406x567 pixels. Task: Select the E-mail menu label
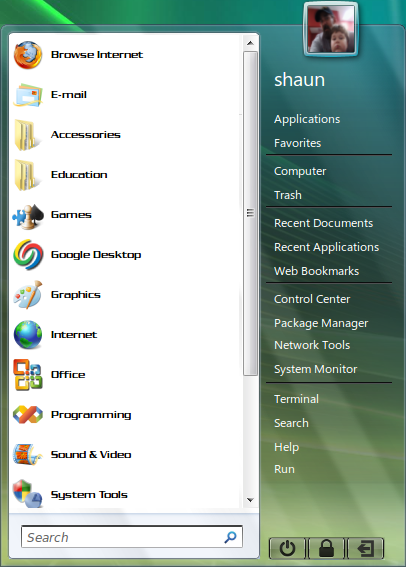69,95
